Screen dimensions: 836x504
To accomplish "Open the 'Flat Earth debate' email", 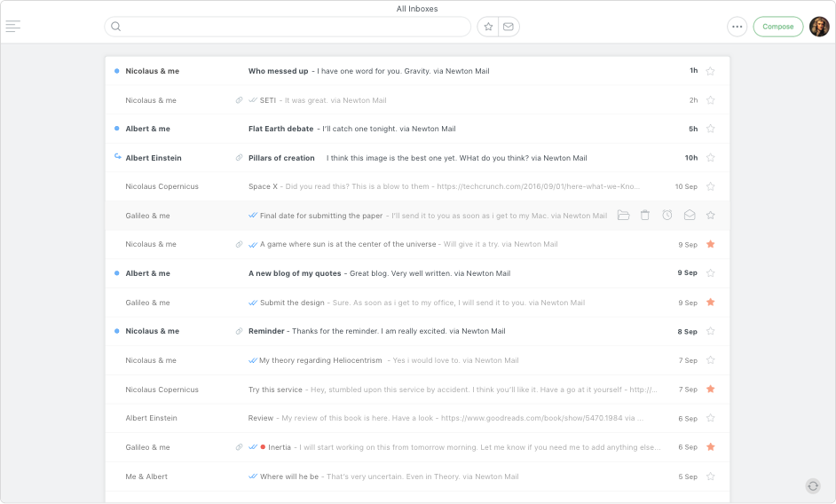I will (355, 129).
